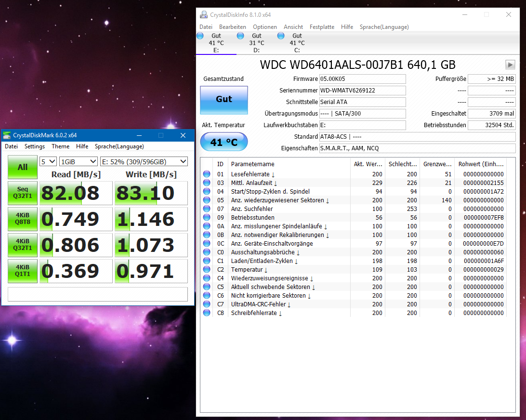Click blue status icon for Lesefehlerrate row
The width and height of the screenshot is (526, 420).
point(207,174)
